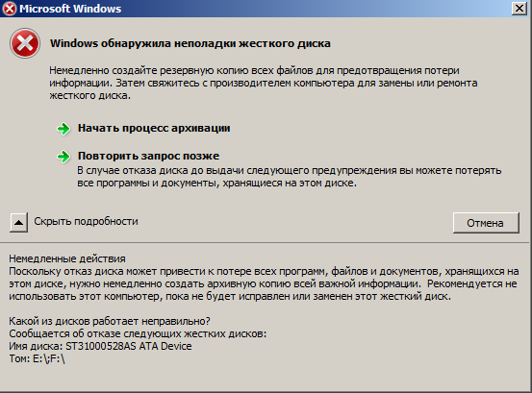The height and width of the screenshot is (393, 532).
Task: Click the heading Windows обнаружила неполадки жесткого диска
Action: 190,43
